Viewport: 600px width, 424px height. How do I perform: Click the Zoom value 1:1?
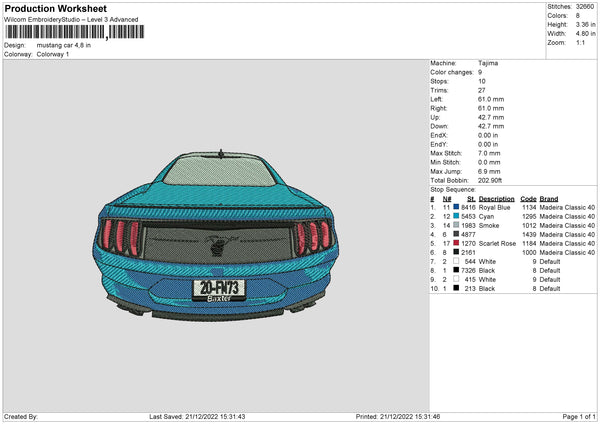coord(580,42)
